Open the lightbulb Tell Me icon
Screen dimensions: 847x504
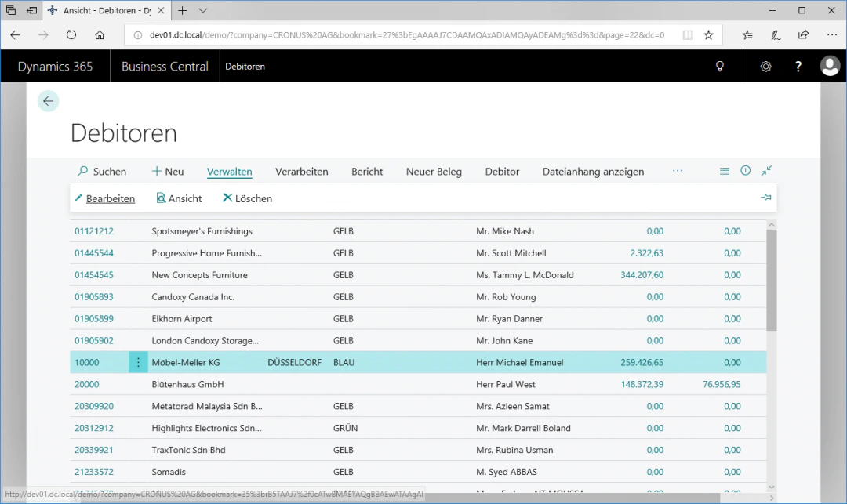coord(719,67)
